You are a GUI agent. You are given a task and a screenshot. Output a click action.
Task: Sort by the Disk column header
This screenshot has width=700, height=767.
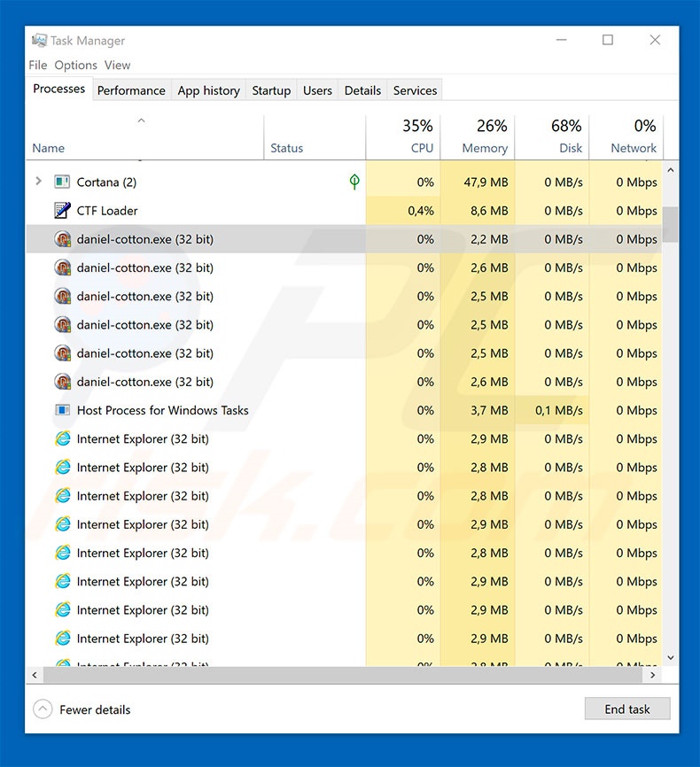point(552,137)
